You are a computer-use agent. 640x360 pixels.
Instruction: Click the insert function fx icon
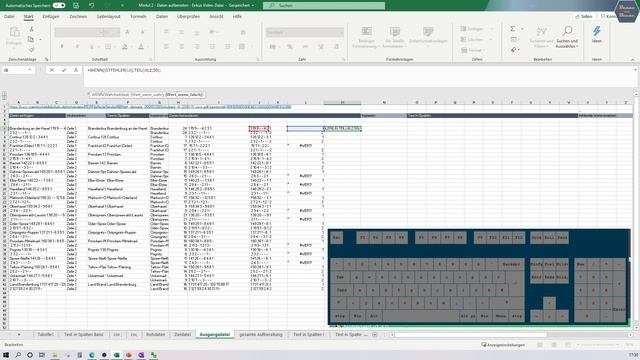point(76,70)
